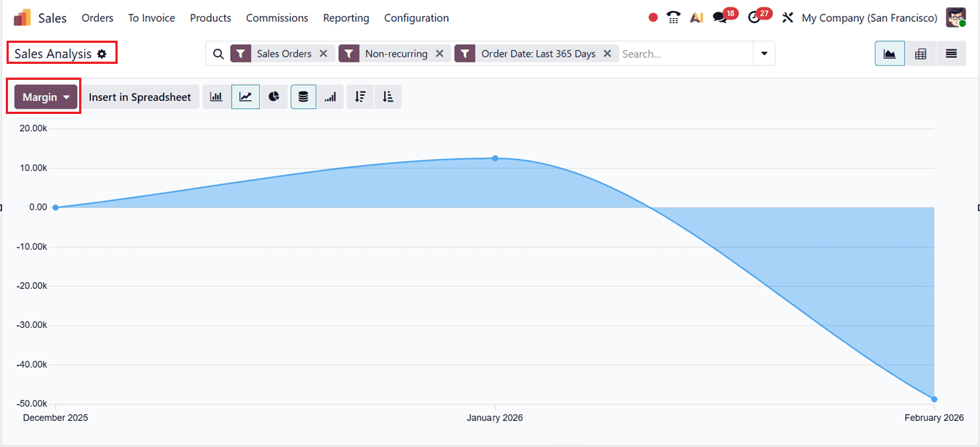Switch to pivot table view
980x447 pixels.
920,53
